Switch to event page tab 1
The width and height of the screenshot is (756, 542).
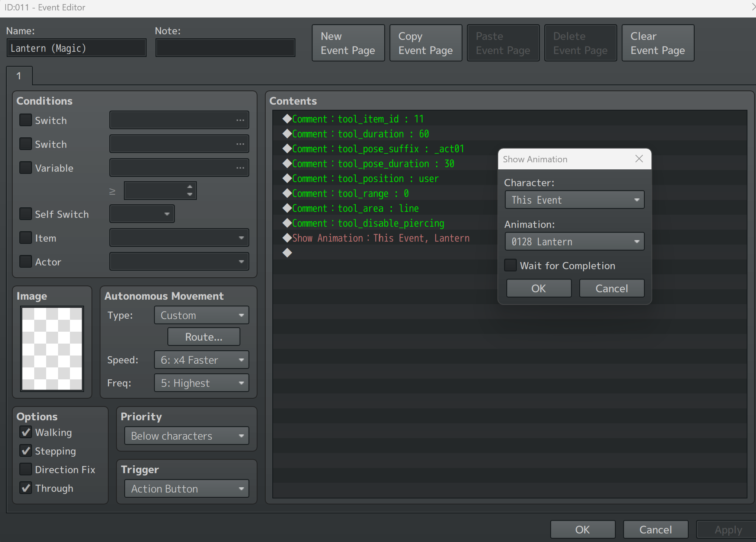[x=19, y=76]
